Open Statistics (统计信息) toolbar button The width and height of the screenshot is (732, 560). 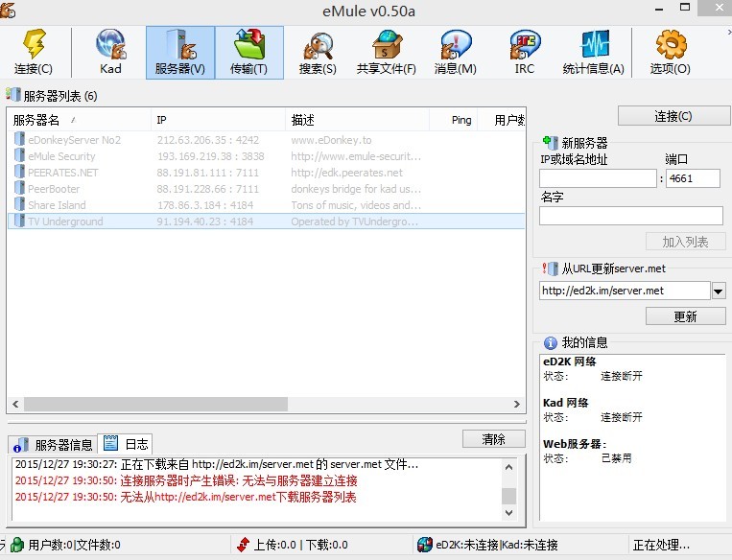click(x=593, y=53)
